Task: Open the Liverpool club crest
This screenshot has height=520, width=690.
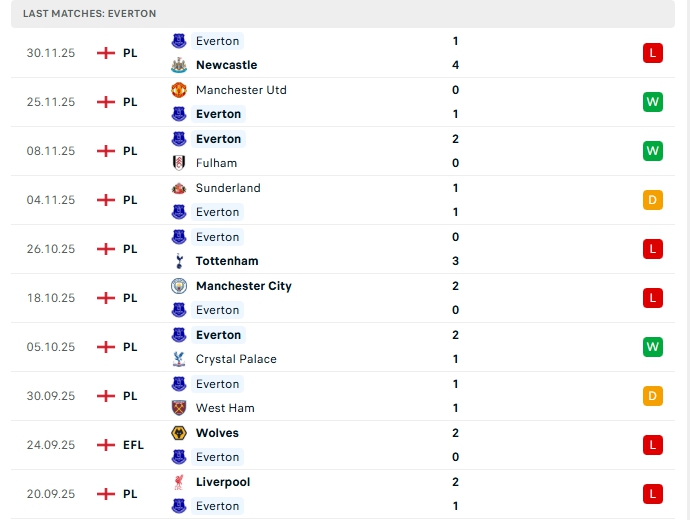Action: tap(179, 482)
